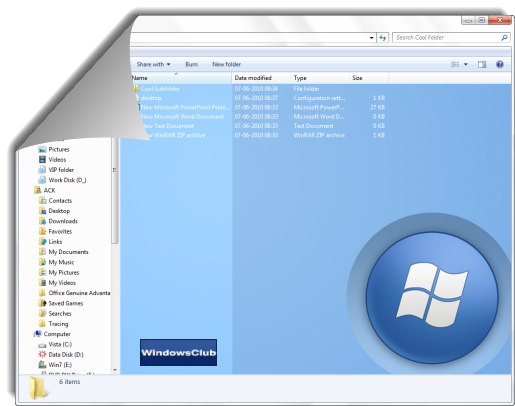The image size is (515, 406).
Task: Sort by the Date modified column
Action: (x=261, y=78)
